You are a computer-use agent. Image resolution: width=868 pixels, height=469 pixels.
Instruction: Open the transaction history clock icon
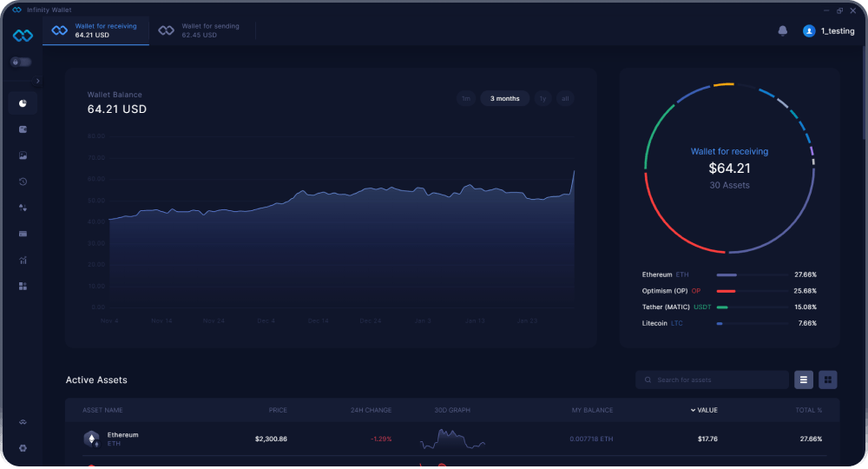point(23,182)
